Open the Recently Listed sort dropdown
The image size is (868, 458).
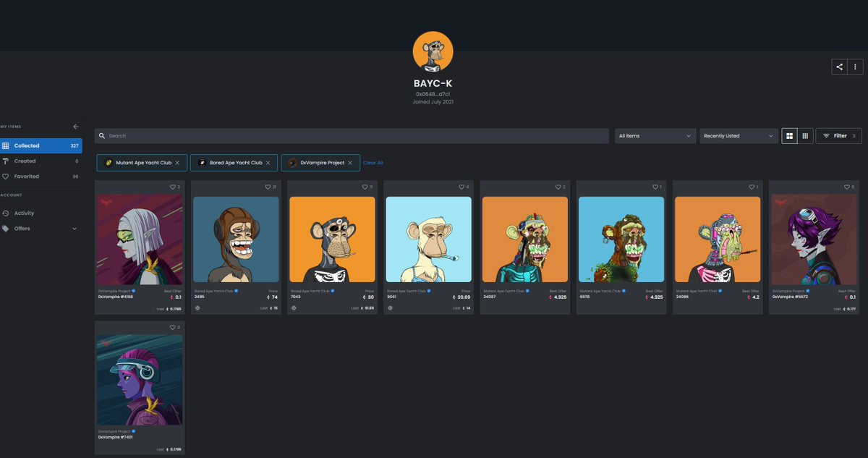pyautogui.click(x=739, y=136)
